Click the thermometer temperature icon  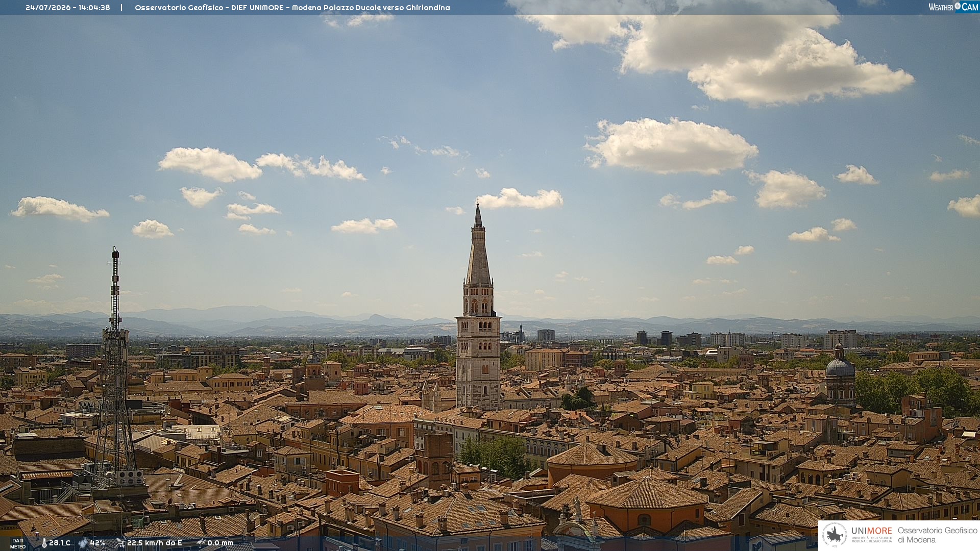44,543
